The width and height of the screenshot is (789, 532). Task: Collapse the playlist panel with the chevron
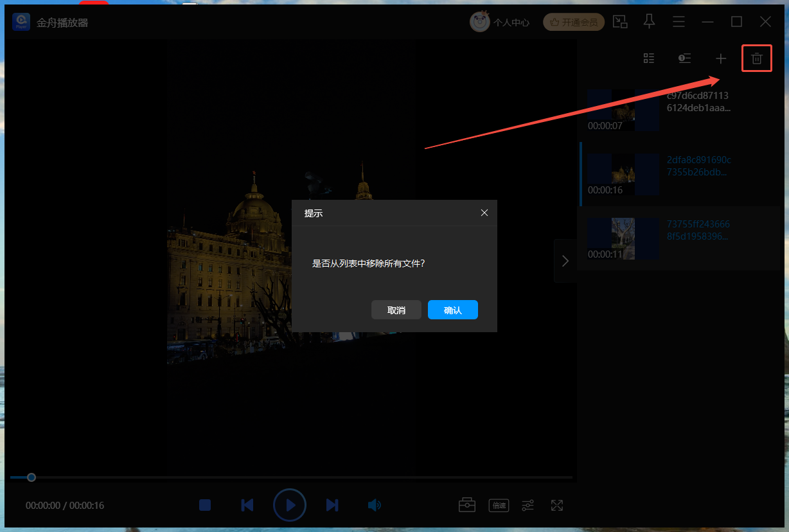565,261
